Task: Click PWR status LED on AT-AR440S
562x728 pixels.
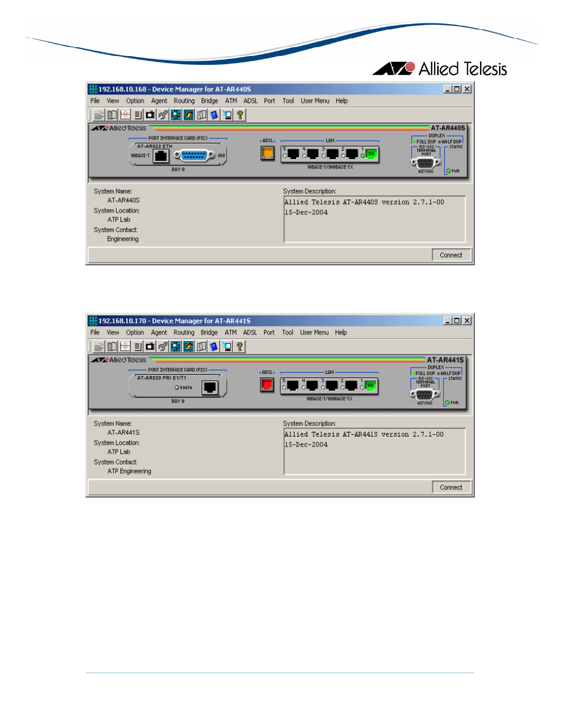Action: pos(448,171)
